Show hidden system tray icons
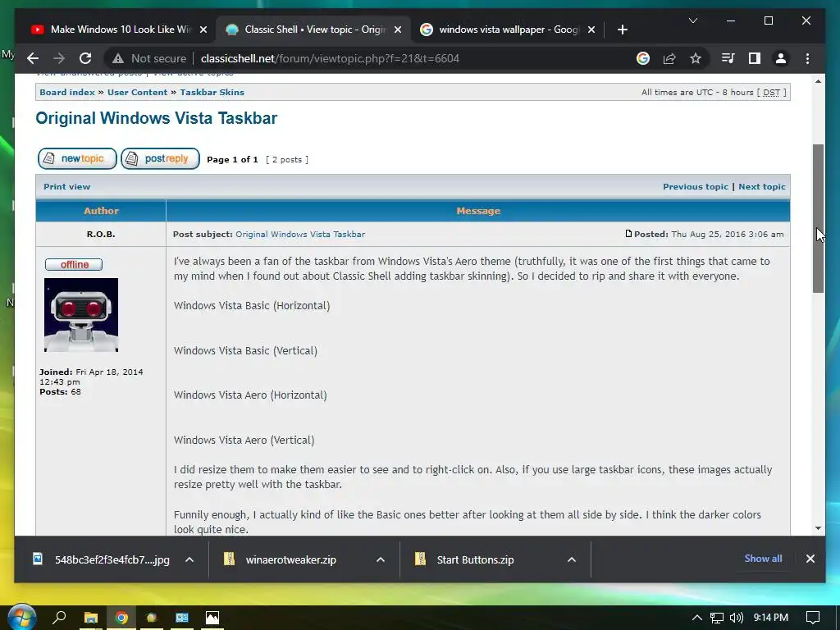 coord(696,618)
